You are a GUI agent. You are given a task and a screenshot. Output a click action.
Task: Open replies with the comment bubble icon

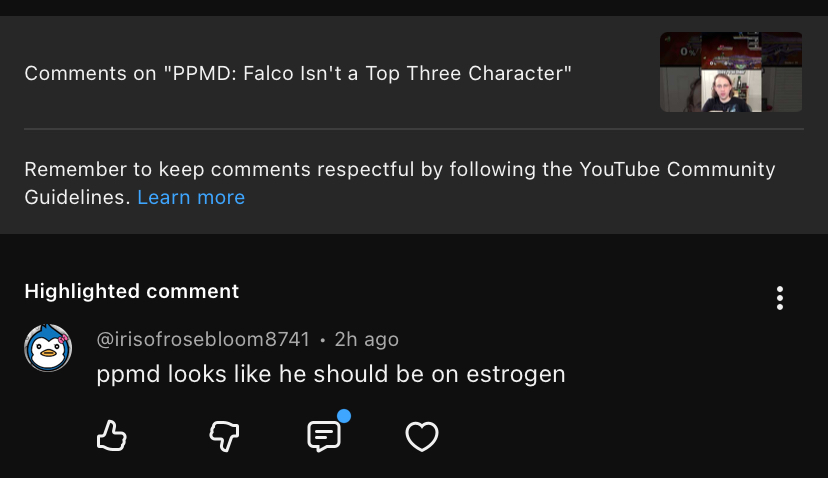pos(323,436)
